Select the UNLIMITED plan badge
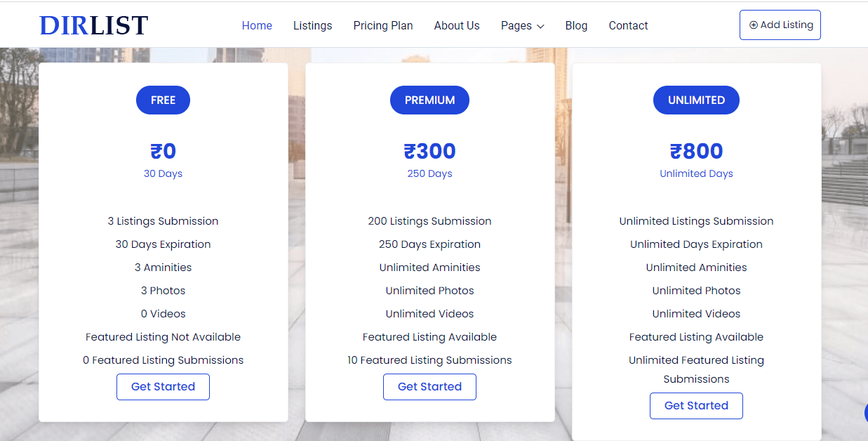Screen dimensions: 868x441 tap(696, 100)
